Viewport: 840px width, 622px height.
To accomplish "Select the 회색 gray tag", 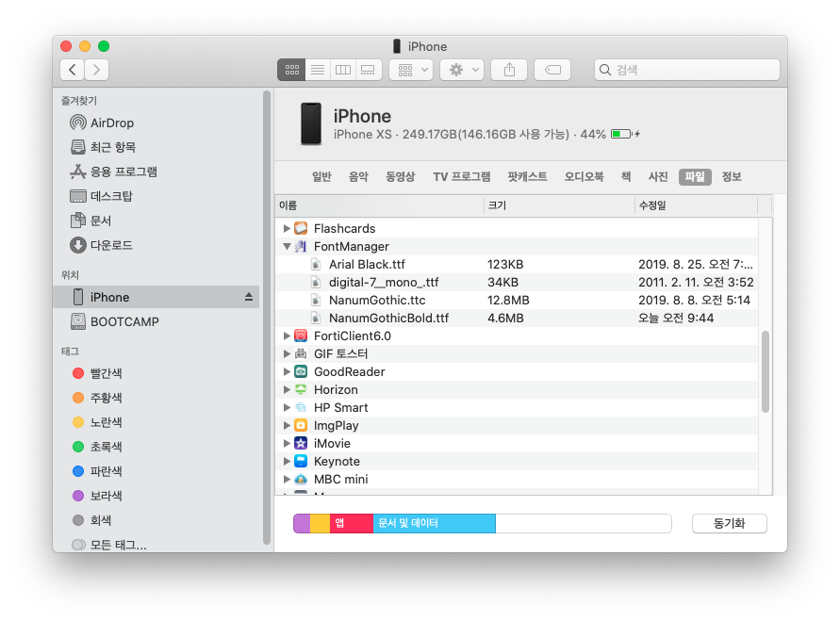I will click(156, 520).
